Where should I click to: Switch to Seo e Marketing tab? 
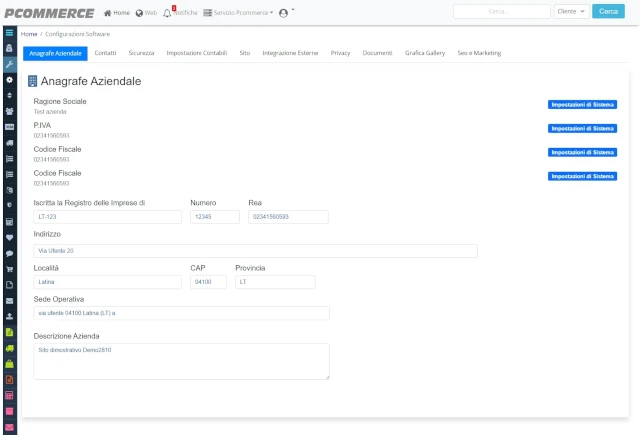coord(479,53)
